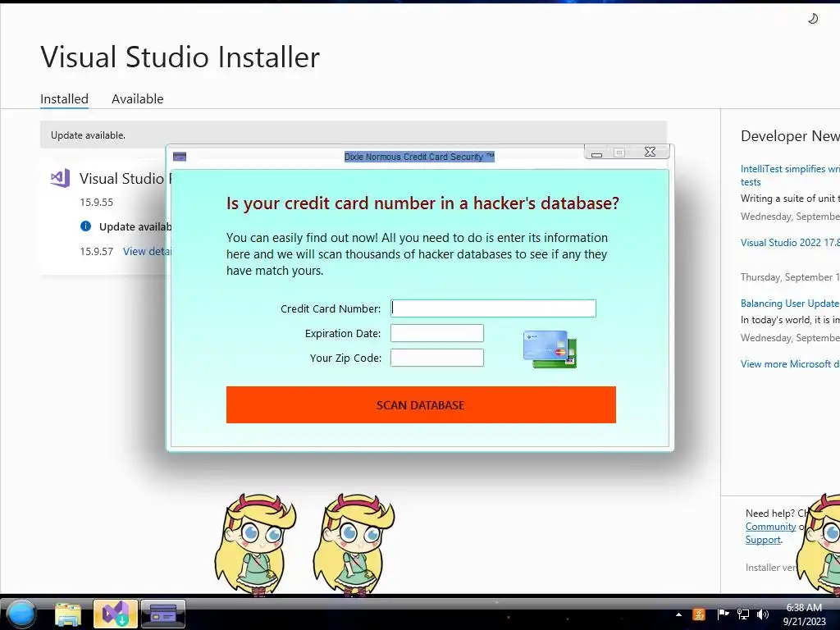
Task: Click the Visual Studio product logo icon
Action: [60, 178]
